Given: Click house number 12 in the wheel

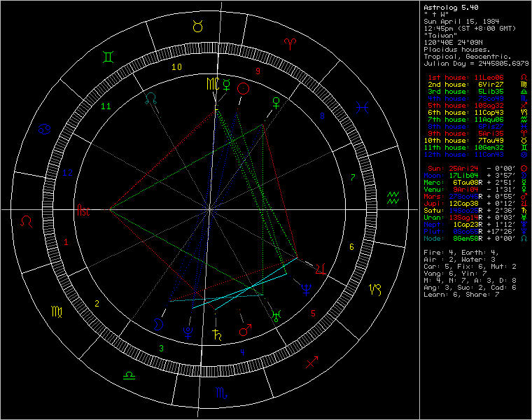Looking at the screenshot, I should [x=67, y=173].
